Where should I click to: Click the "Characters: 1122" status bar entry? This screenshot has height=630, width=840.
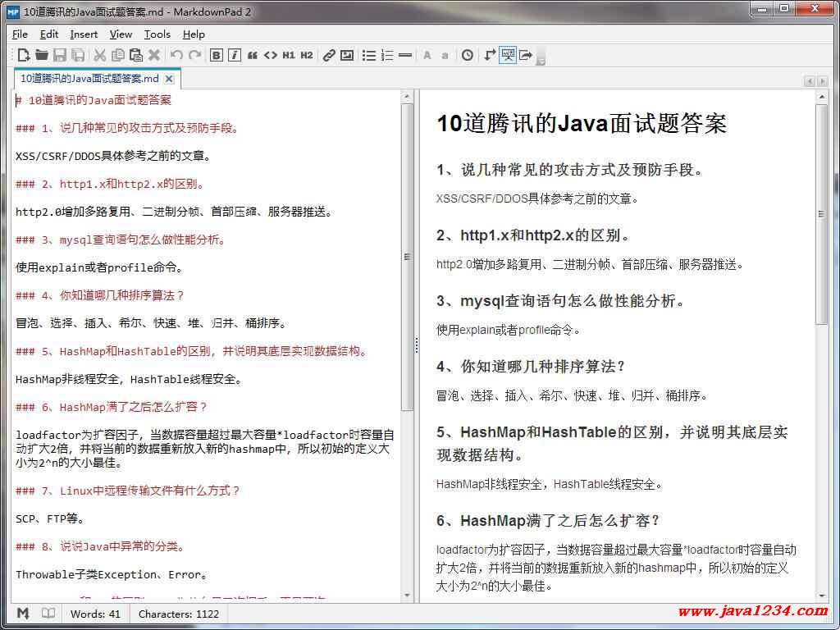coord(179,614)
